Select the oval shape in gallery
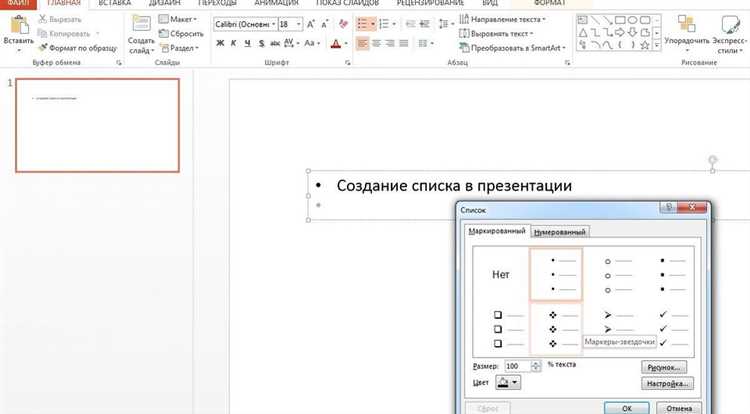This screenshot has height=414, width=750. coord(632,20)
